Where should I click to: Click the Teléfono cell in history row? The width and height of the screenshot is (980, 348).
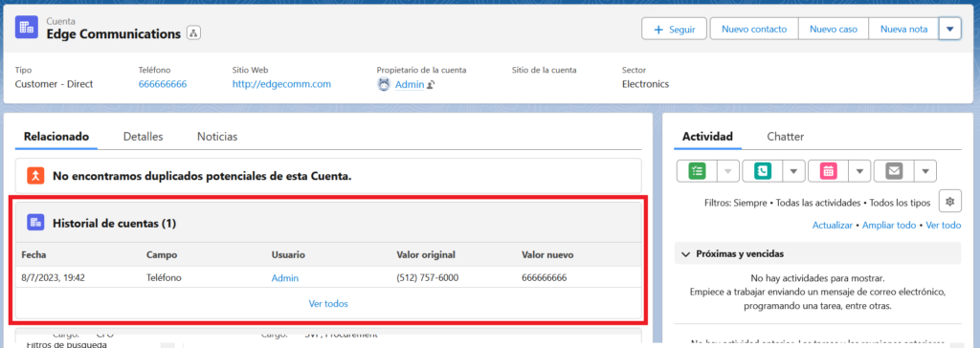click(x=164, y=278)
